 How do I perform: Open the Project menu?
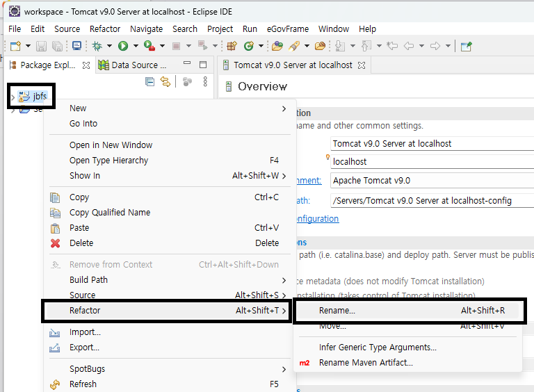click(220, 29)
